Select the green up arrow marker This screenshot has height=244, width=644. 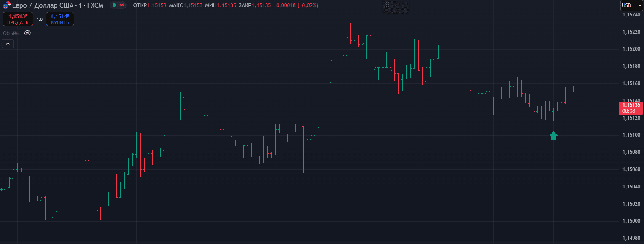tap(553, 136)
